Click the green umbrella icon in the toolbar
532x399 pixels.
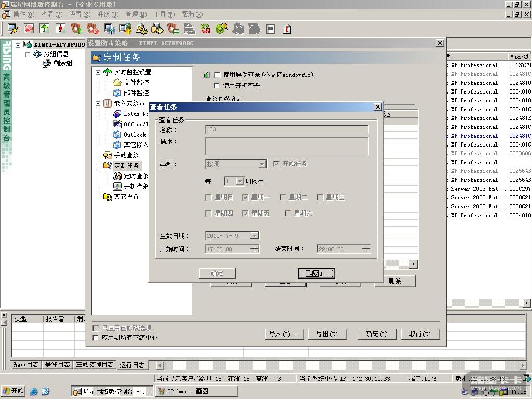[45, 29]
